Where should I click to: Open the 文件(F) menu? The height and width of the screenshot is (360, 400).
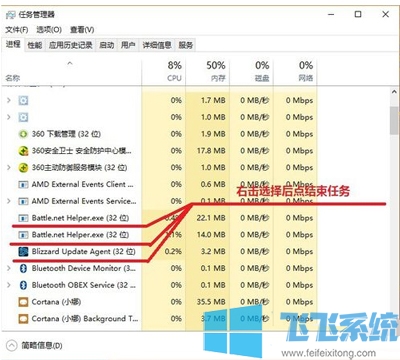coord(17,30)
